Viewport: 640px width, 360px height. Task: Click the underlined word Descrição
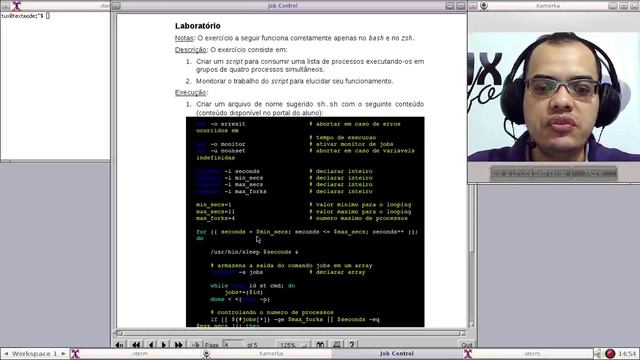point(191,50)
